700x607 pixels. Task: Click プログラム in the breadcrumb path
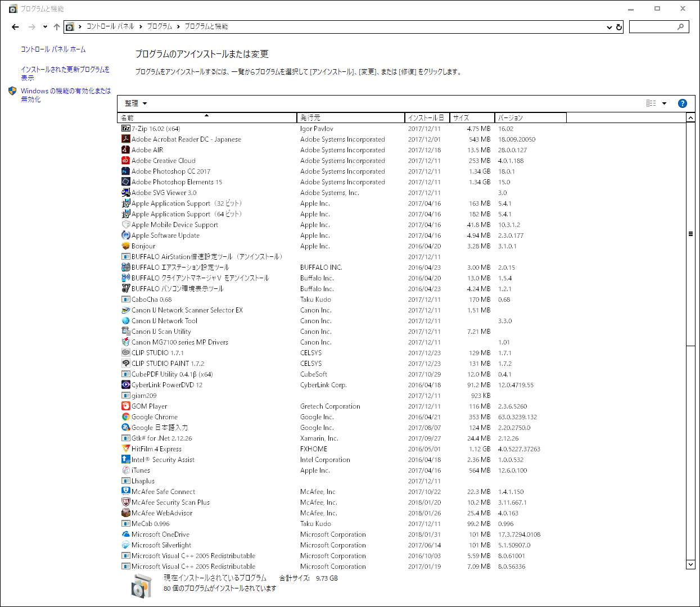[160, 26]
